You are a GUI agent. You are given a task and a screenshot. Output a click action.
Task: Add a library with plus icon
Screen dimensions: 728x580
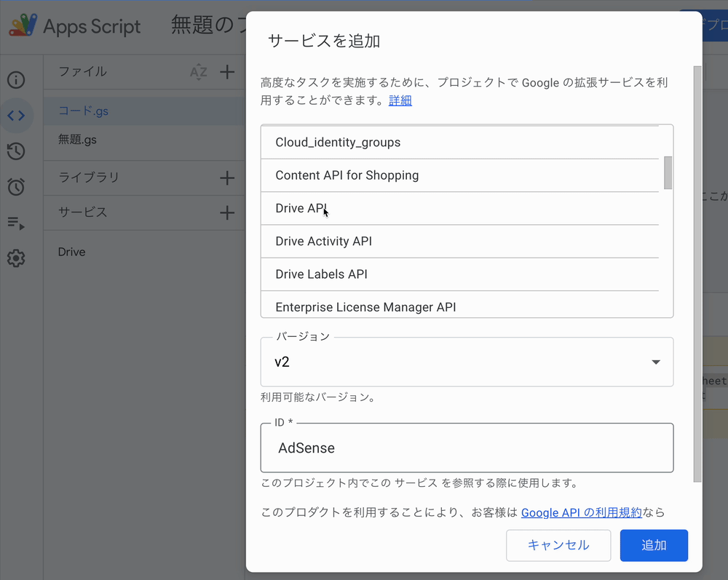pyautogui.click(x=227, y=178)
